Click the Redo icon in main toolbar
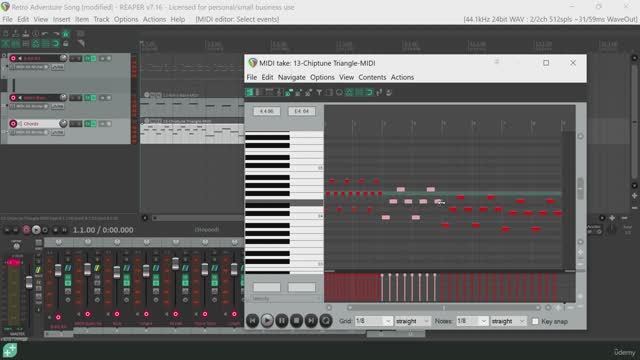 tap(56, 34)
